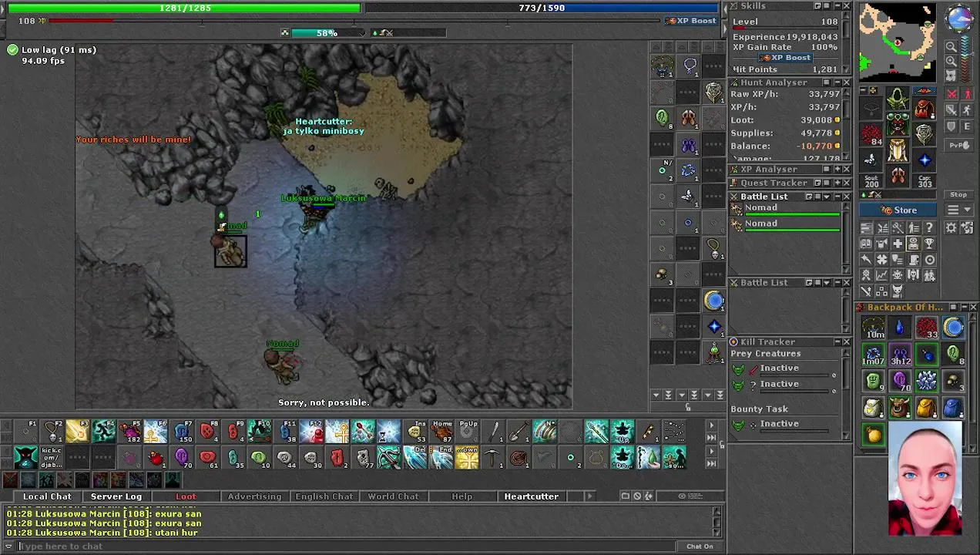Click the item with a 3h12 timer in the backpack
Image resolution: width=980 pixels, height=555 pixels.
pos(900,355)
